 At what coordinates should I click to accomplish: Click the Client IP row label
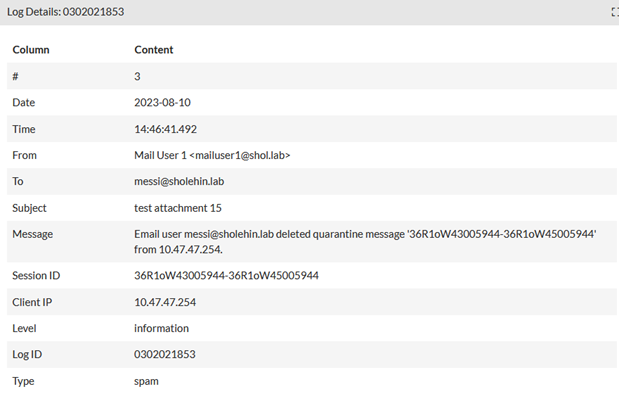pyautogui.click(x=34, y=301)
